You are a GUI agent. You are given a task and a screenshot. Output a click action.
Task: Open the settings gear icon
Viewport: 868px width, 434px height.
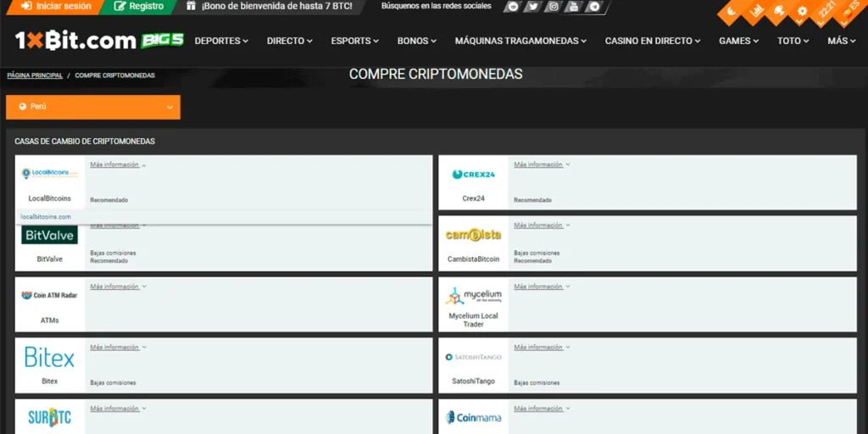(802, 11)
